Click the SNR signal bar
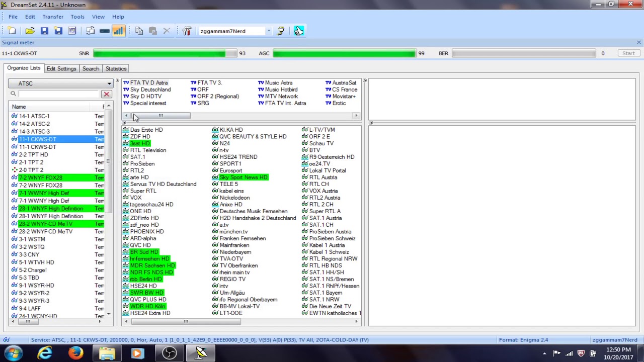 point(165,53)
